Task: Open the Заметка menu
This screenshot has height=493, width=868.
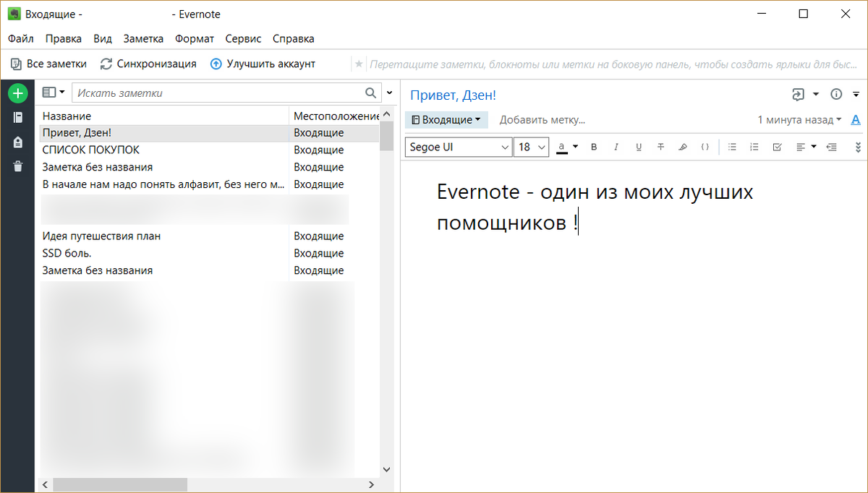Action: (143, 39)
